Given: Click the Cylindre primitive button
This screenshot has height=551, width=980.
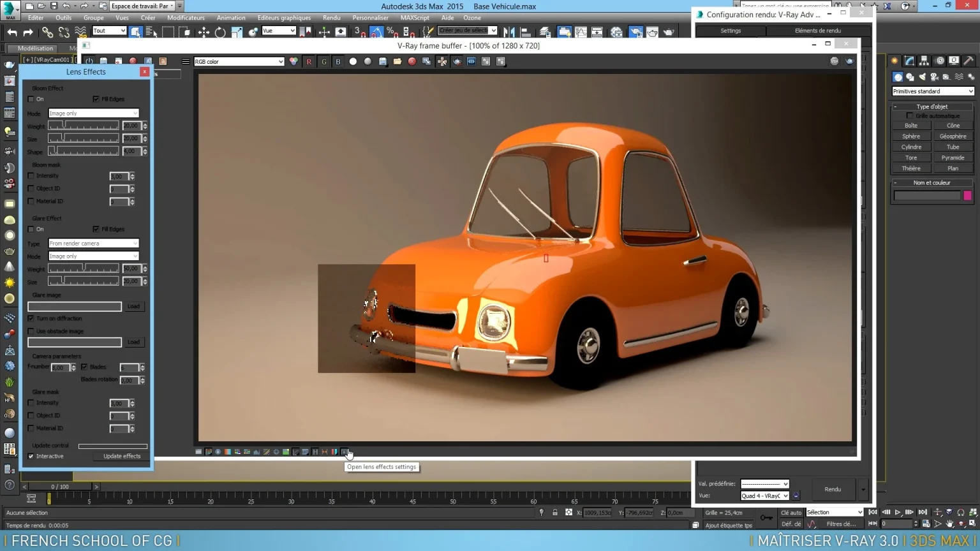Looking at the screenshot, I should coord(911,147).
